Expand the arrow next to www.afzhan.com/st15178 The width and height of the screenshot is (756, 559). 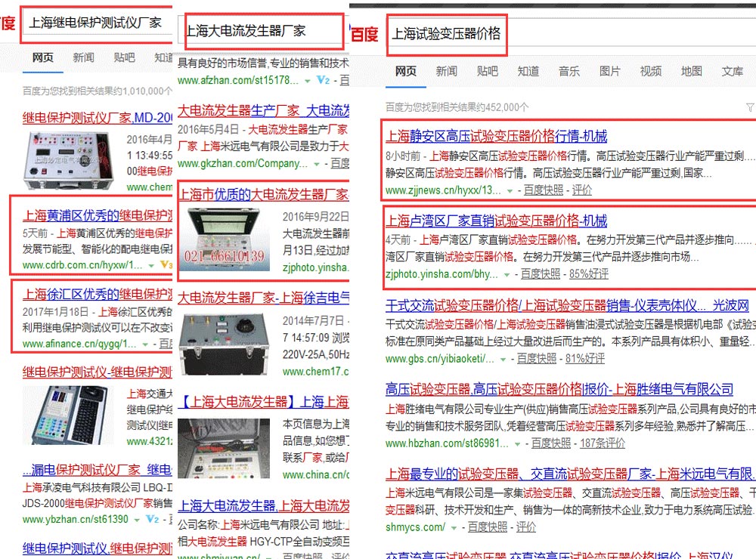point(308,81)
